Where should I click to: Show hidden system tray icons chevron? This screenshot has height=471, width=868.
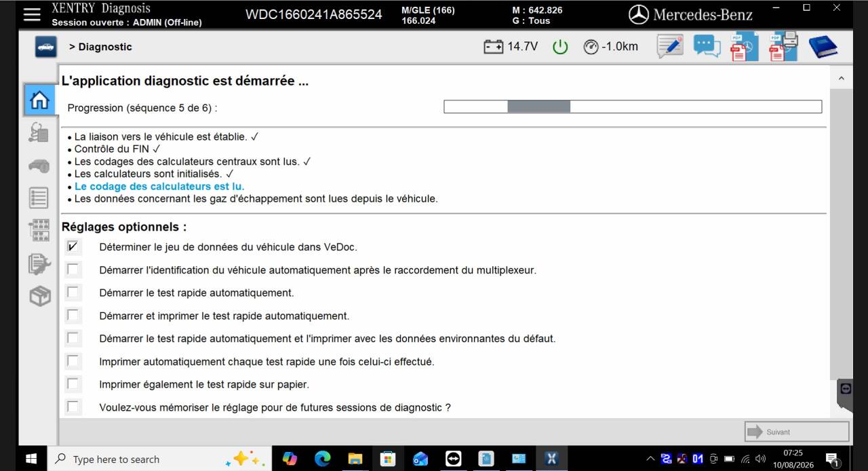[650, 459]
